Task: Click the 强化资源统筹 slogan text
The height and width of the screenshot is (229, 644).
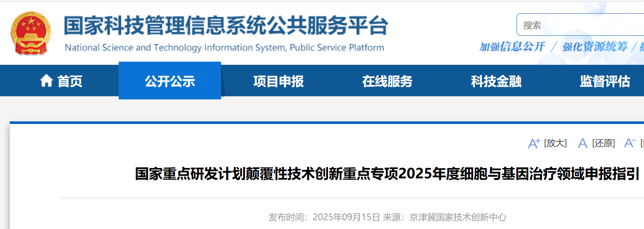Action: pos(595,47)
